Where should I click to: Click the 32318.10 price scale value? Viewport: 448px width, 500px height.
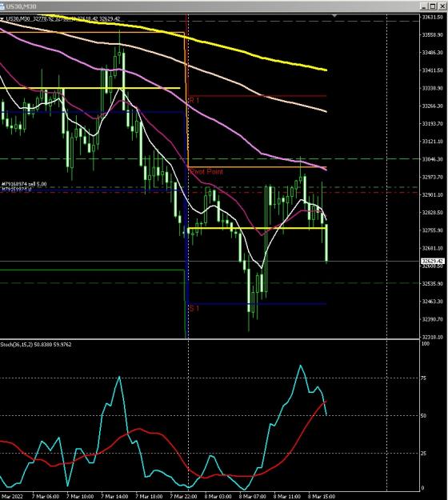coord(432,337)
